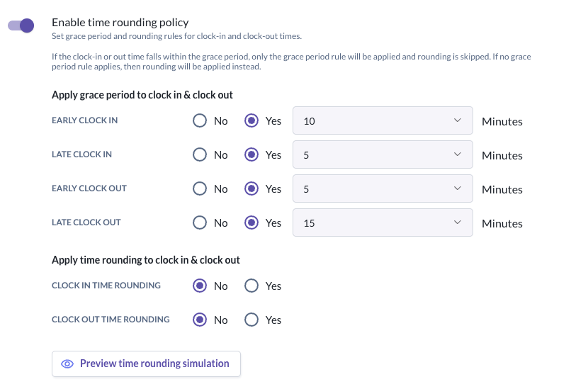This screenshot has height=389, width=588.
Task: Select No for Late Clock In
Action: point(200,155)
